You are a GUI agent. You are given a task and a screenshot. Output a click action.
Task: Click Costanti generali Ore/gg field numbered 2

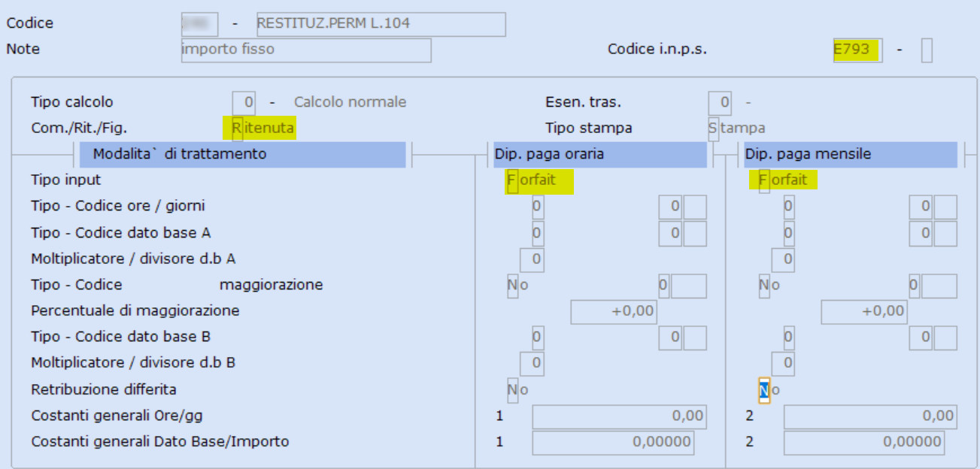point(871,416)
